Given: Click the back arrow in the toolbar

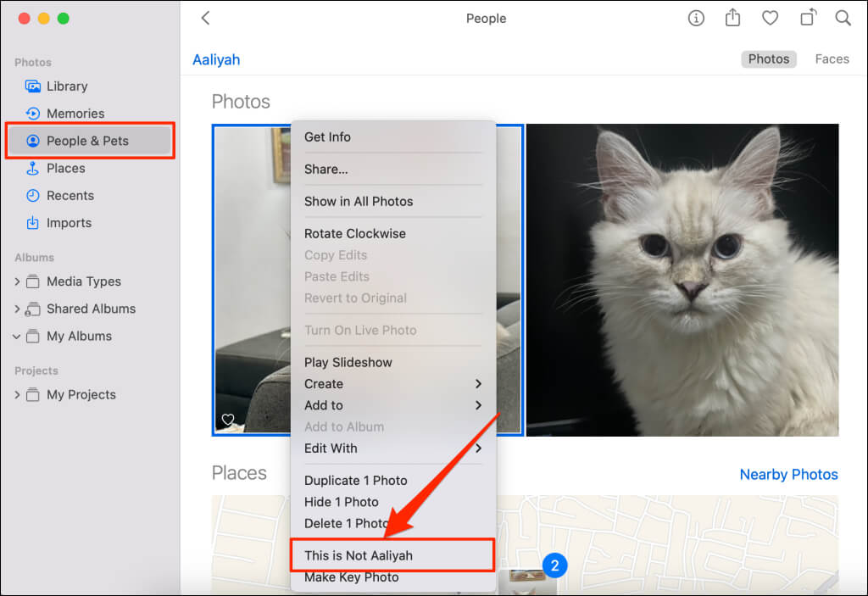Looking at the screenshot, I should click(x=205, y=19).
